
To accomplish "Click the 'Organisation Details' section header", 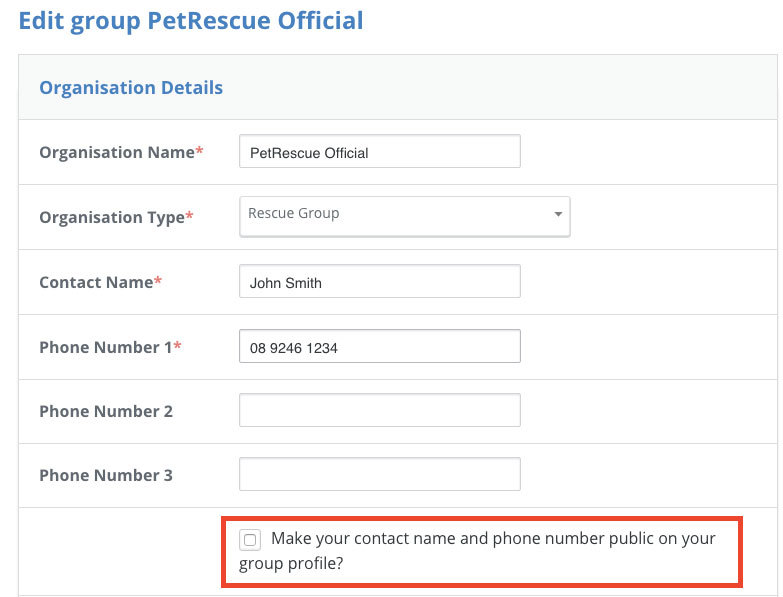I will [131, 88].
